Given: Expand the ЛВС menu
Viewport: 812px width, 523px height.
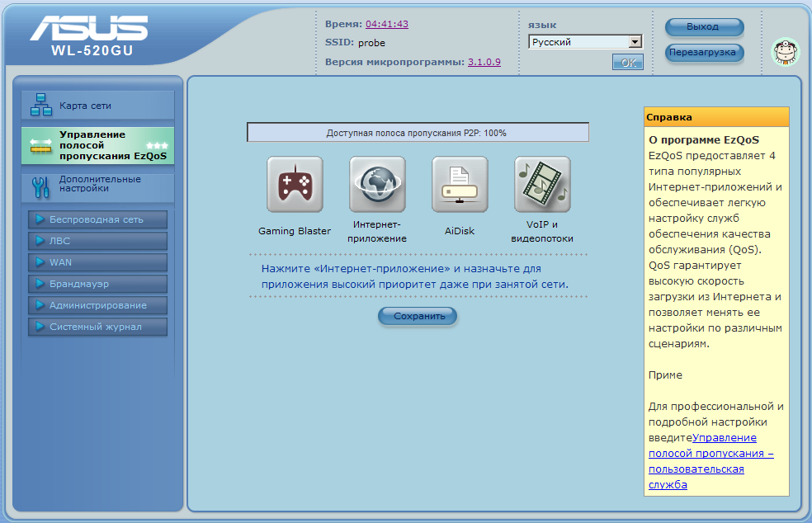Looking at the screenshot, I should point(98,241).
